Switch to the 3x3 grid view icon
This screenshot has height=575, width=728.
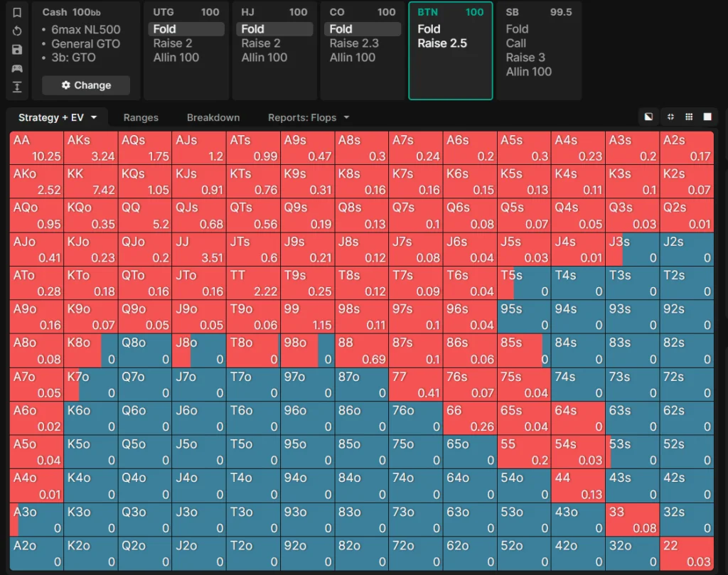(x=689, y=117)
